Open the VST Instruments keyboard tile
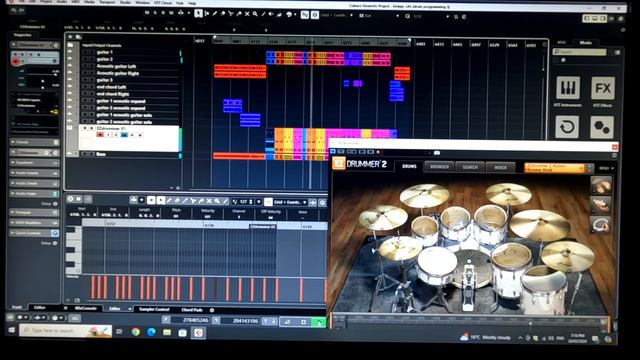Image resolution: width=640 pixels, height=360 pixels. 568,87
